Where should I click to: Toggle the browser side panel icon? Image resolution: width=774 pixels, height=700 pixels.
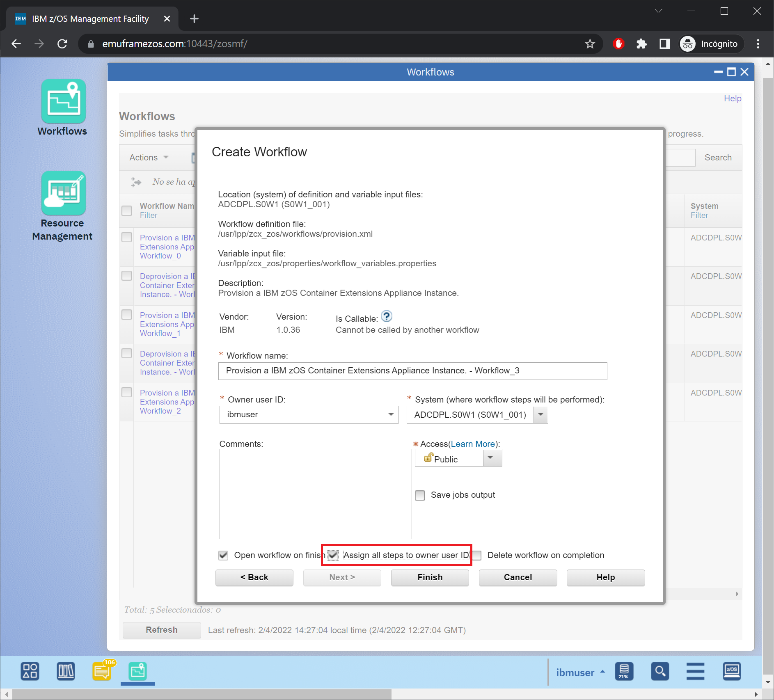[664, 44]
